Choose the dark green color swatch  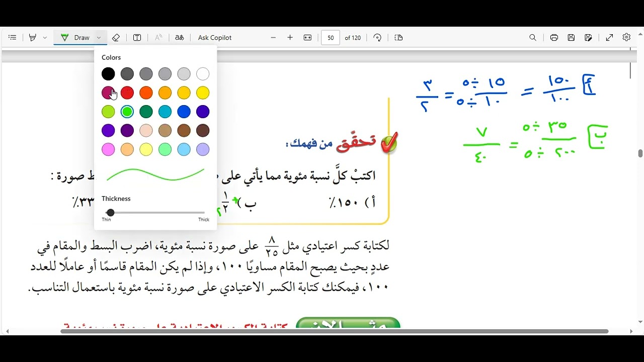146,112
